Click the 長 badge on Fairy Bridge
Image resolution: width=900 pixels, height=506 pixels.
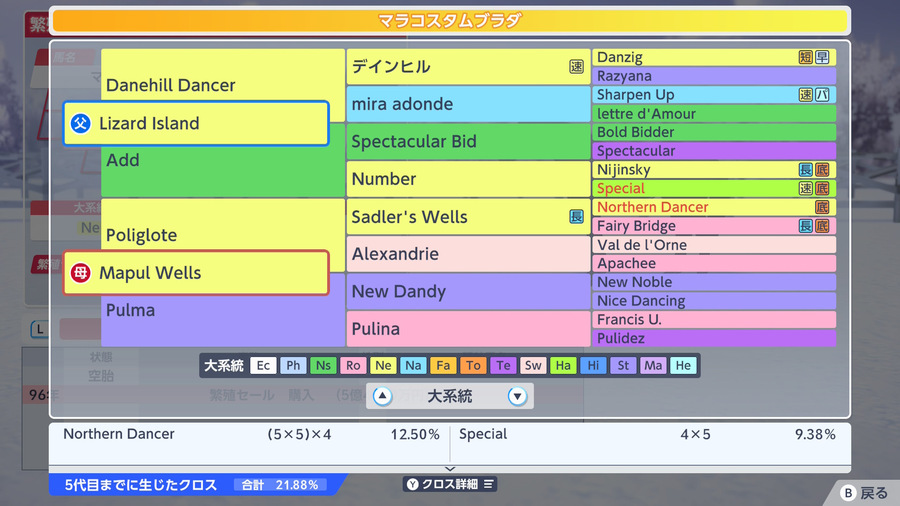pos(805,225)
